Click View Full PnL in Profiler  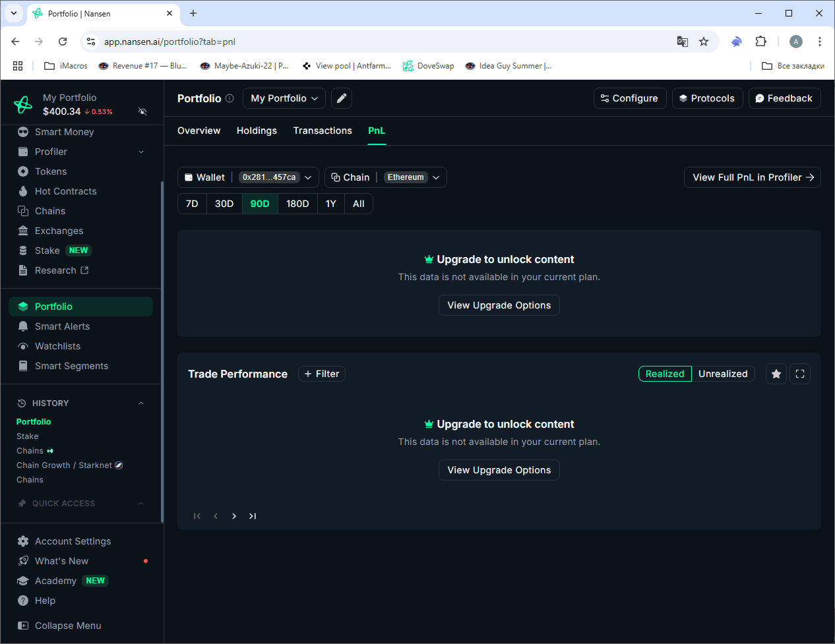point(753,177)
